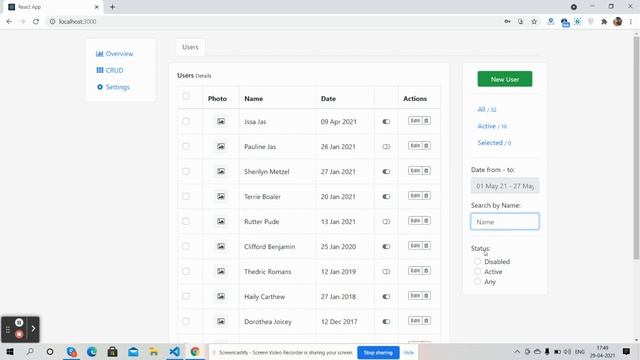Check the Rutter Pude row checkbox
640x360 pixels.
186,221
